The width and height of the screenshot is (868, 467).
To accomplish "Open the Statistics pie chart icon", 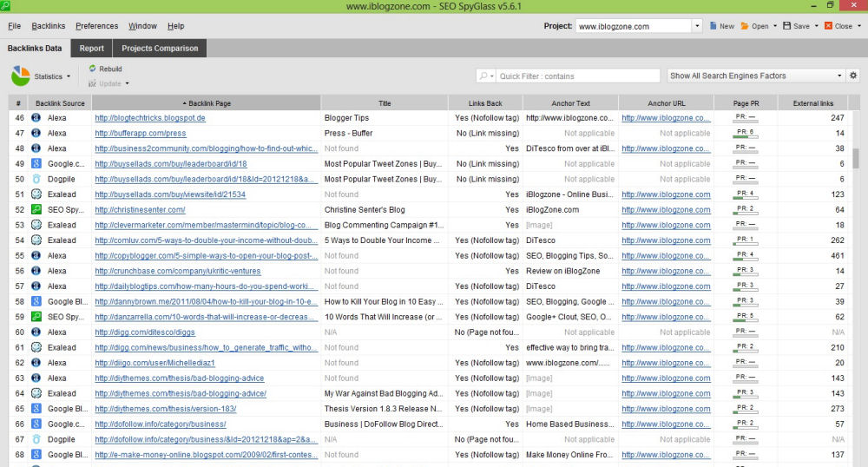I will tap(21, 76).
